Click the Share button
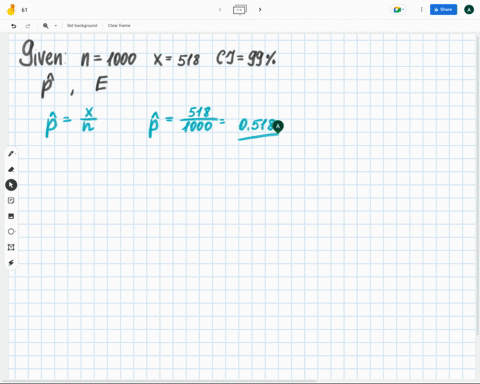 pyautogui.click(x=443, y=10)
